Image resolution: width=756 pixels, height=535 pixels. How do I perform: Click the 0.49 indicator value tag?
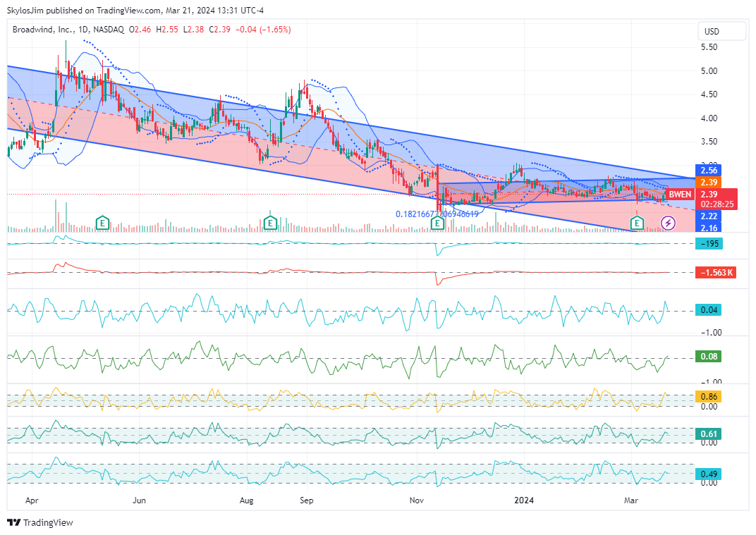tap(708, 474)
